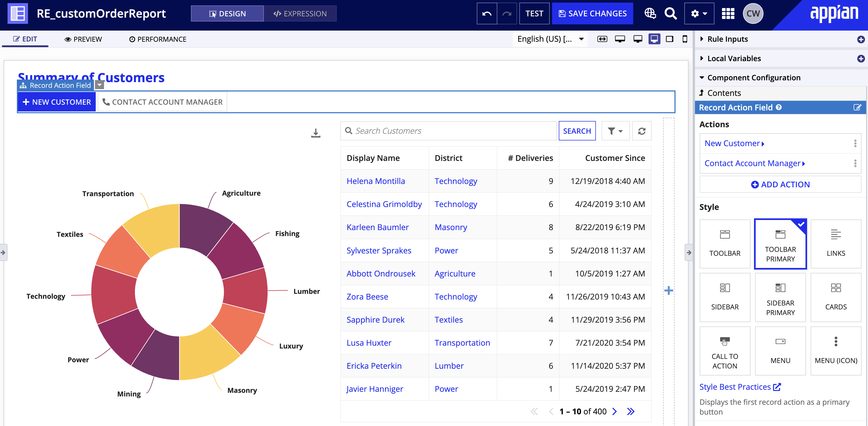Select the highlighted desktop preview icon
868x426 pixels.
point(654,39)
